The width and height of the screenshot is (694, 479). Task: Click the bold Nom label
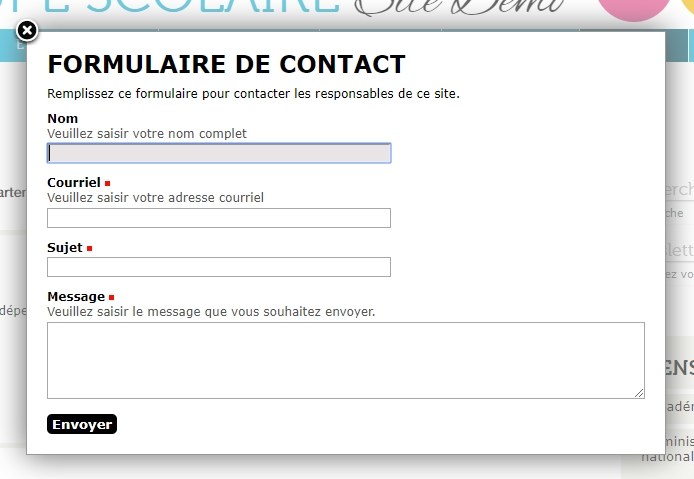pos(62,119)
